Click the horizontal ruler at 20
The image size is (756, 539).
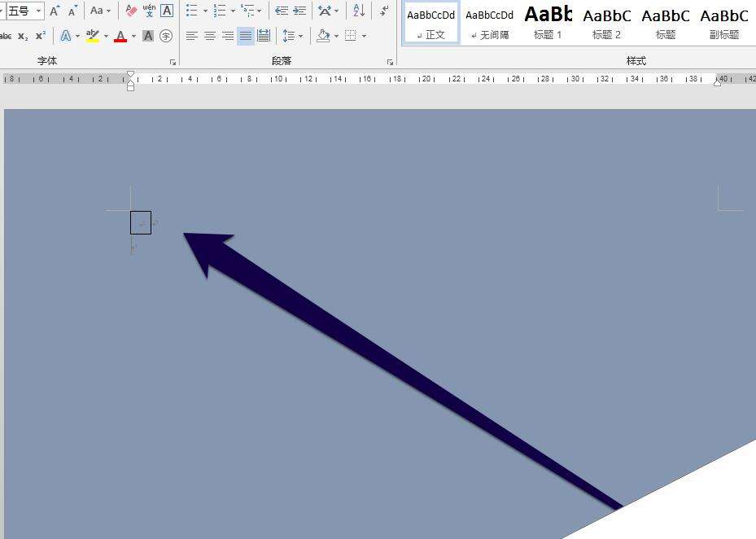tap(426, 79)
